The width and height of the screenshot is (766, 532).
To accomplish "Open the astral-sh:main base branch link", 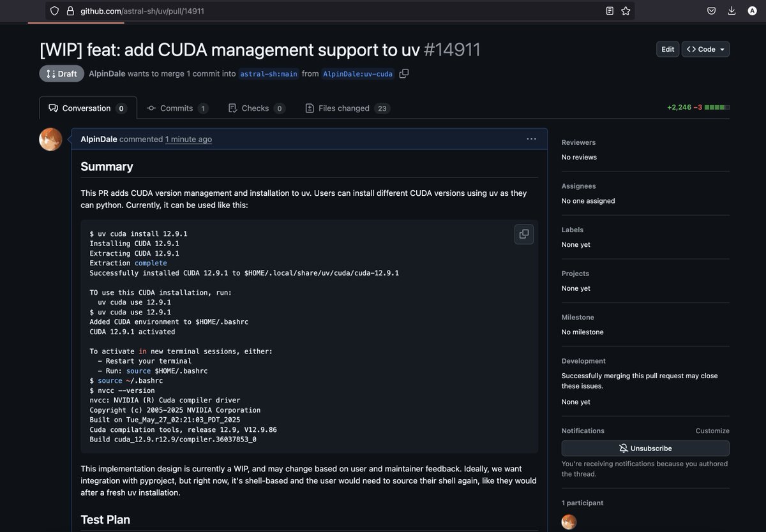I will coord(269,74).
